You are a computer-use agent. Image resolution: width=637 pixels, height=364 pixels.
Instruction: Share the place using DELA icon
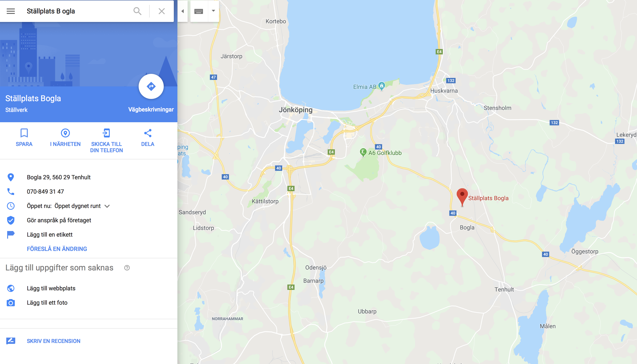148,137
